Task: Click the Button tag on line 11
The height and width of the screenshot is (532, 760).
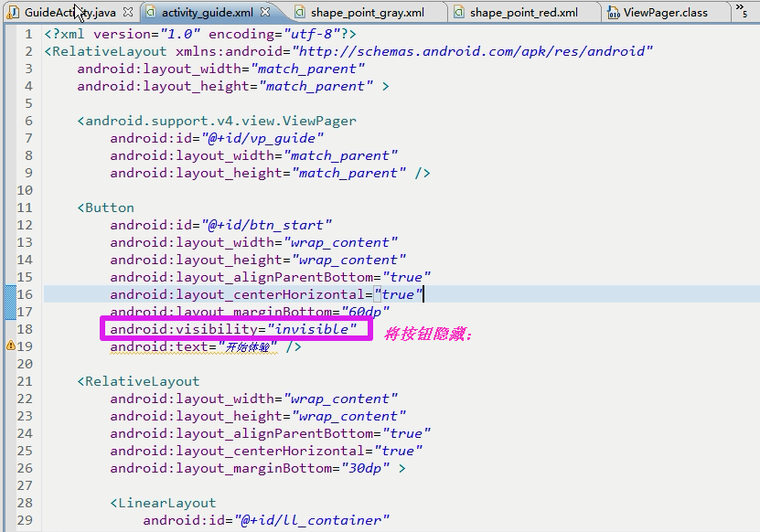Action: pyautogui.click(x=109, y=207)
